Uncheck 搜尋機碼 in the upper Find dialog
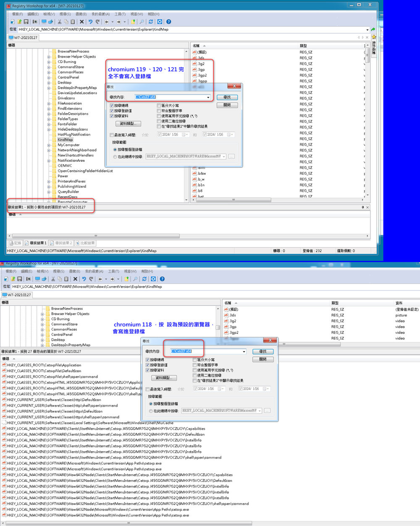 click(x=112, y=105)
